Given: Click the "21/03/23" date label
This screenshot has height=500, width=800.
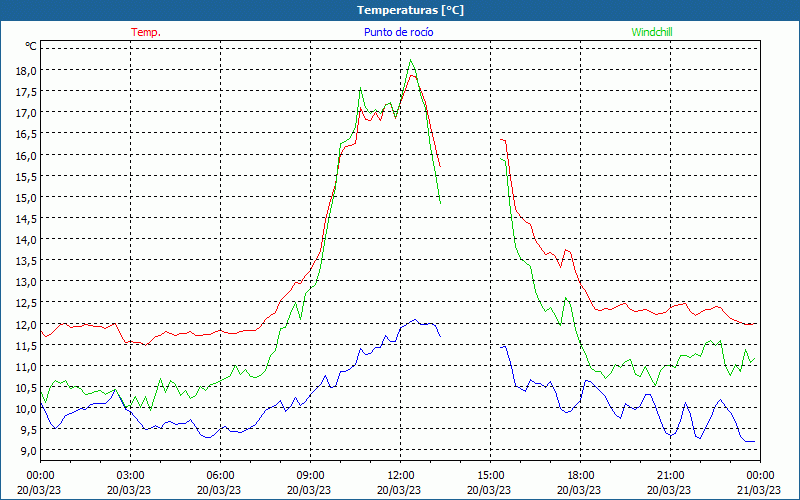Looking at the screenshot, I should (759, 490).
